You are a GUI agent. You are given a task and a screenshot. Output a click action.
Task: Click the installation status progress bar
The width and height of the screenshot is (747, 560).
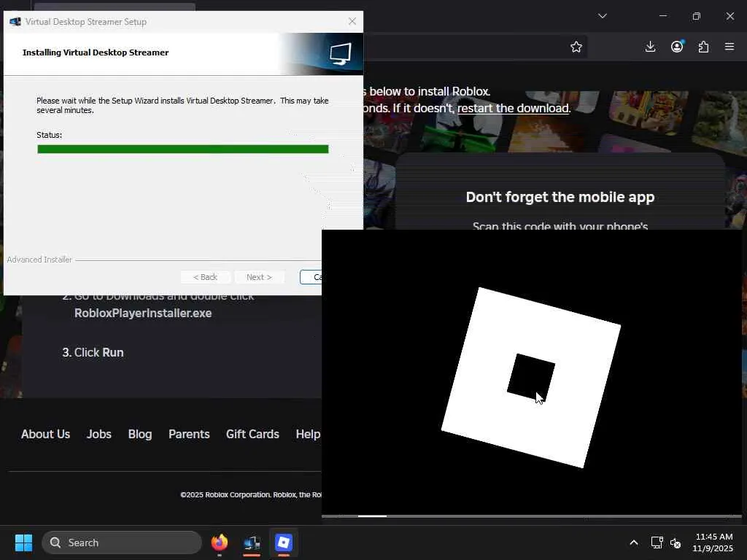click(183, 149)
